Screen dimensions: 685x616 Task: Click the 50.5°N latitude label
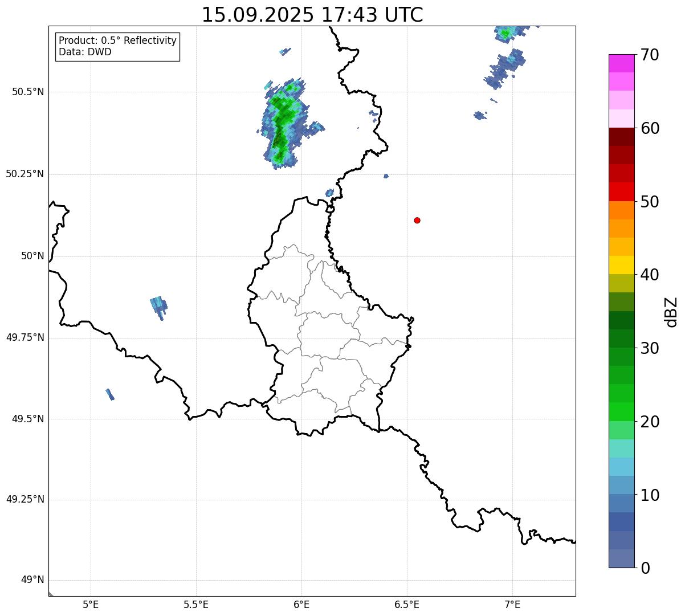point(27,92)
